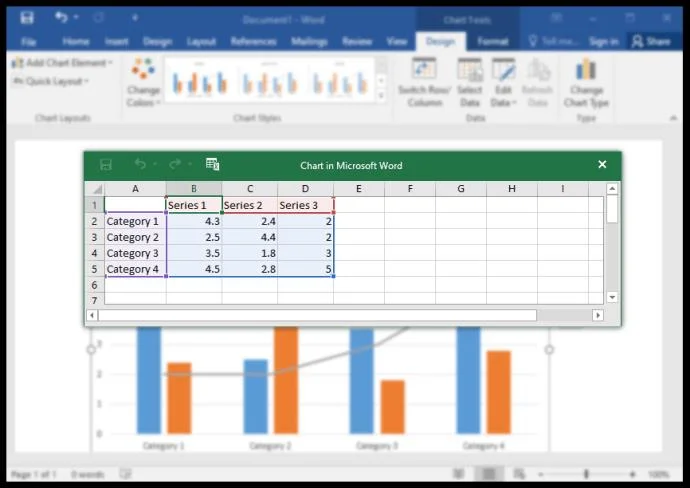Open the Mailings tab
The height and width of the screenshot is (488, 690).
[x=309, y=42]
